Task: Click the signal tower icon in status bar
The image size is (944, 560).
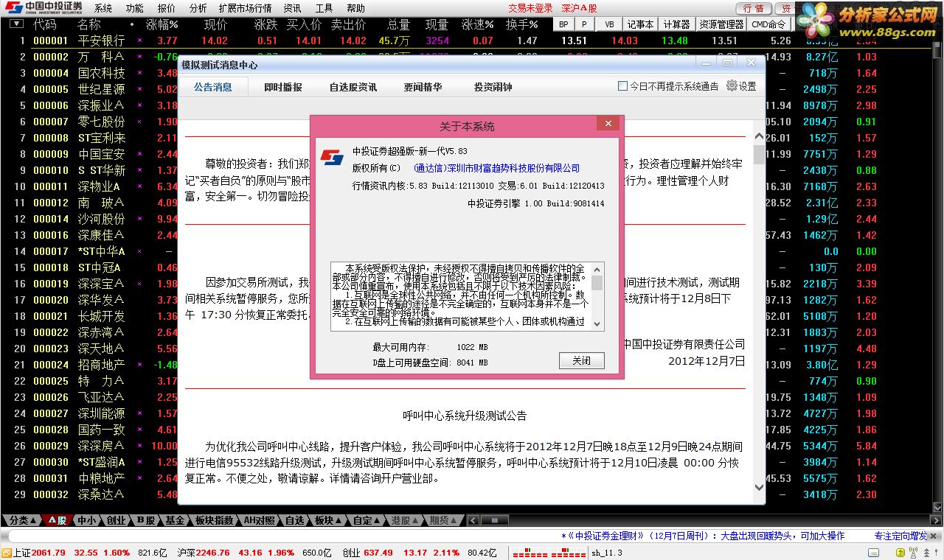Action: tap(912, 553)
